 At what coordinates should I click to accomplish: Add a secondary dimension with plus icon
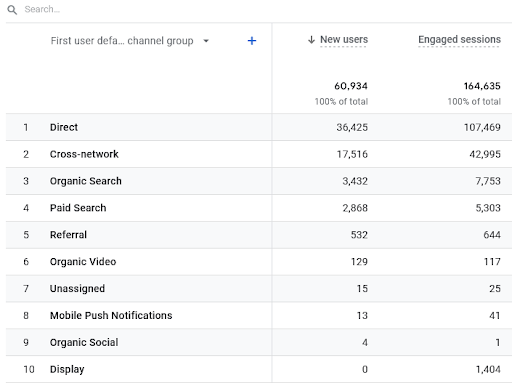(x=252, y=41)
